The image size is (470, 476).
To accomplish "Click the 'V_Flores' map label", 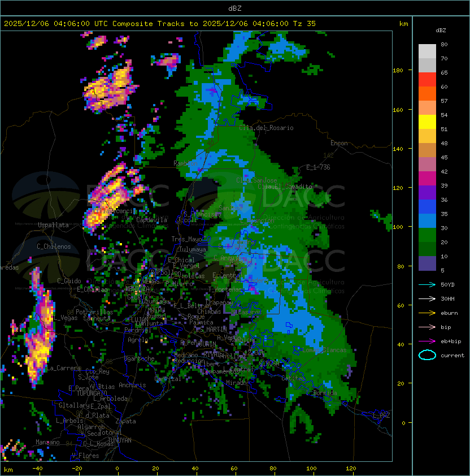I will 85,456.
